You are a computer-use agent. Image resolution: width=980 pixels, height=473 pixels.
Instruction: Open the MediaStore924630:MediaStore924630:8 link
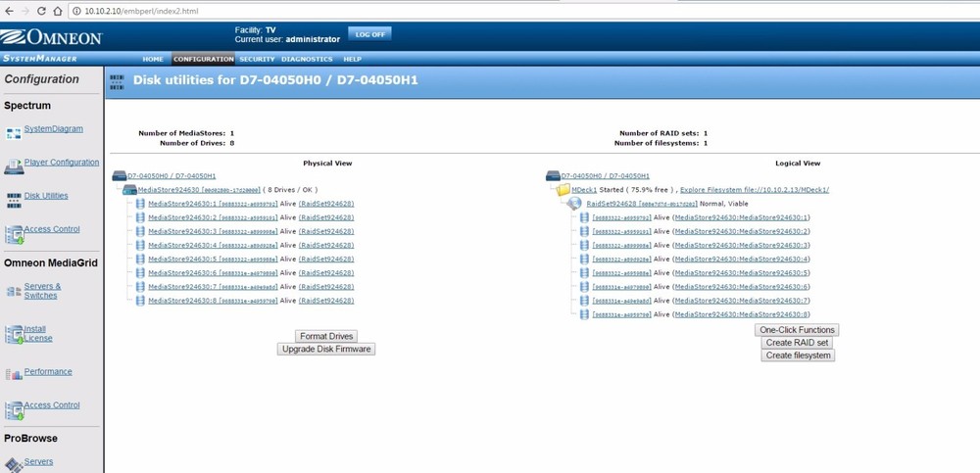(x=743, y=314)
